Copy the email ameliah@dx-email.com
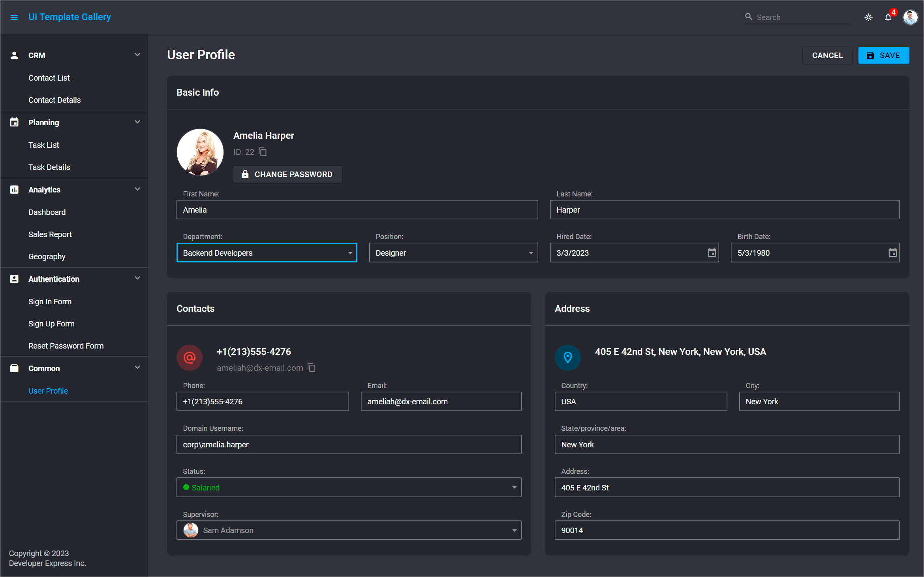The image size is (924, 577). pos(312,368)
